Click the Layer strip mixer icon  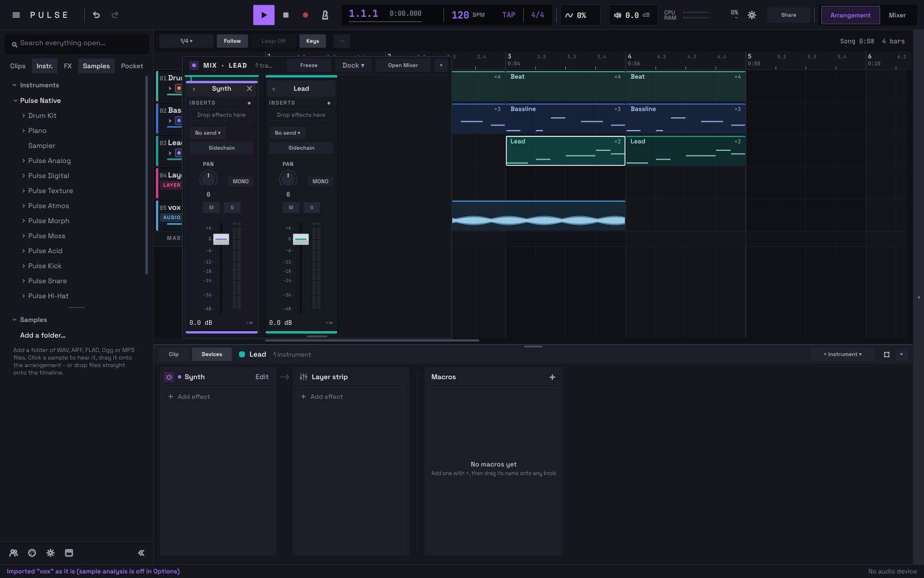click(304, 377)
